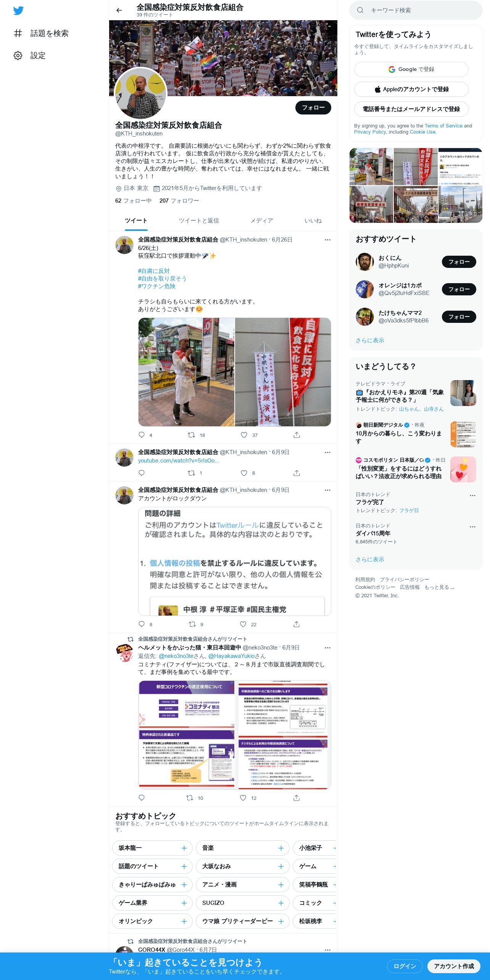
Task: Open more options on youtube link tweet
Action: pyautogui.click(x=327, y=452)
